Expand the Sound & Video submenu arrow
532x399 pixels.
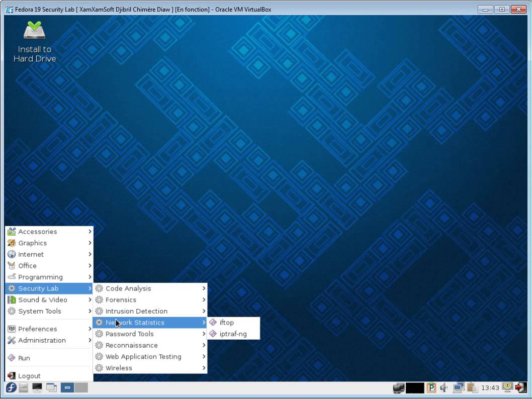tap(90, 300)
